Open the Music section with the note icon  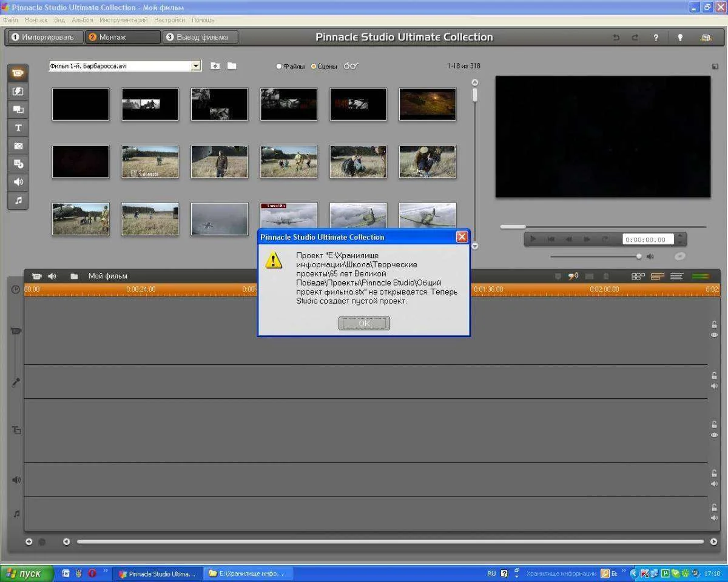point(18,200)
